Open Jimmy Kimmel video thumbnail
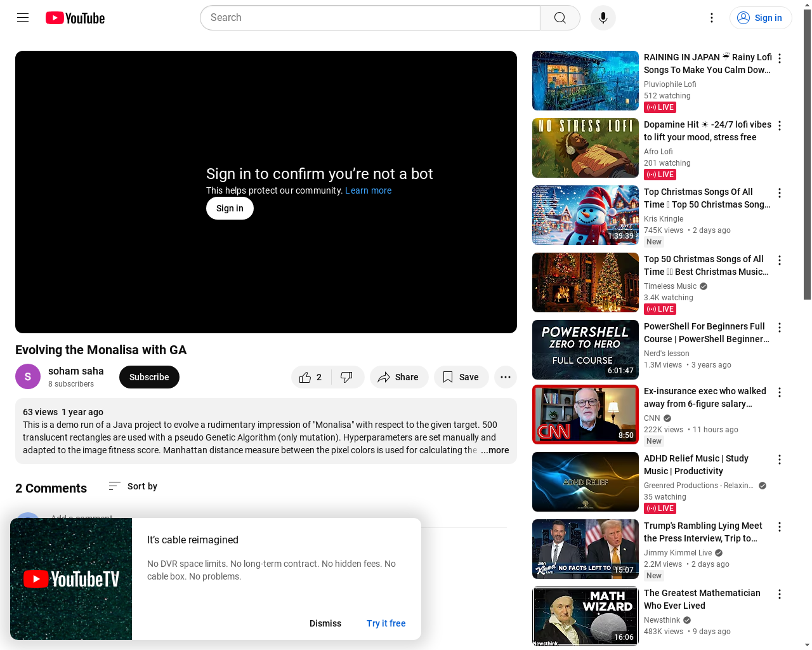This screenshot has height=650, width=812. [x=586, y=549]
